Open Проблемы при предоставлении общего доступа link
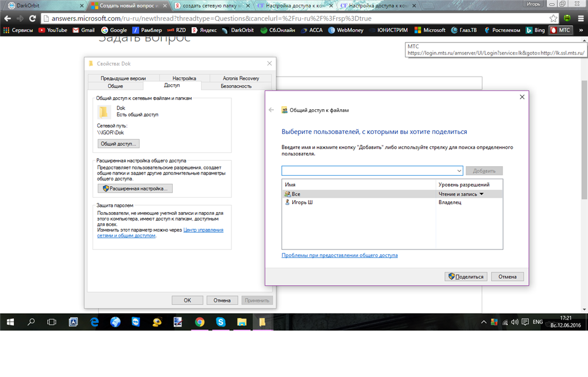 coord(339,255)
